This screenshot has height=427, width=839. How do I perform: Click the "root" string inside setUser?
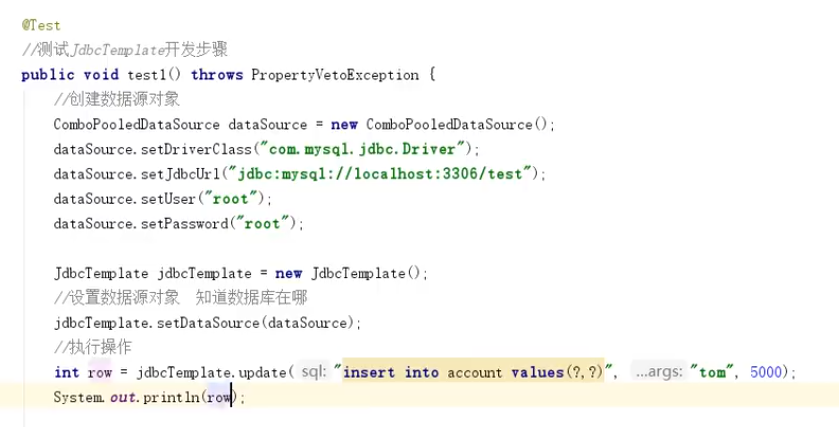click(231, 199)
